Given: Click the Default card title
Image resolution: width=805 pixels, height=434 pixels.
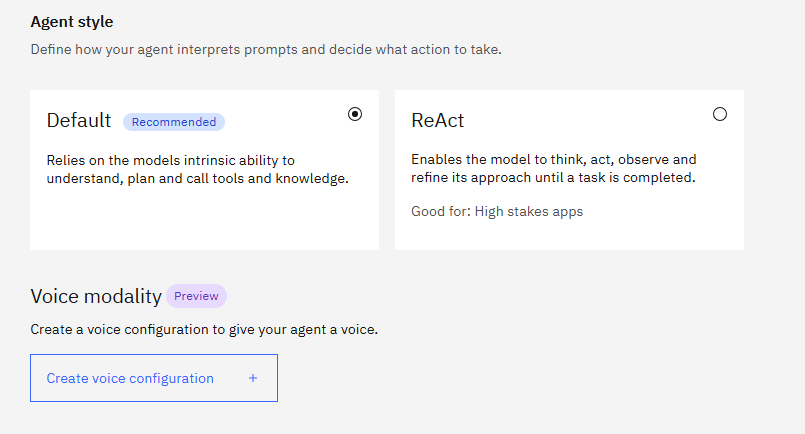Looking at the screenshot, I should 79,121.
